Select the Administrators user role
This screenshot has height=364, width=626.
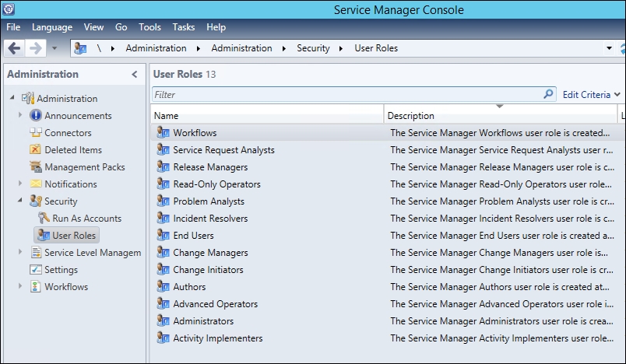[x=203, y=321]
